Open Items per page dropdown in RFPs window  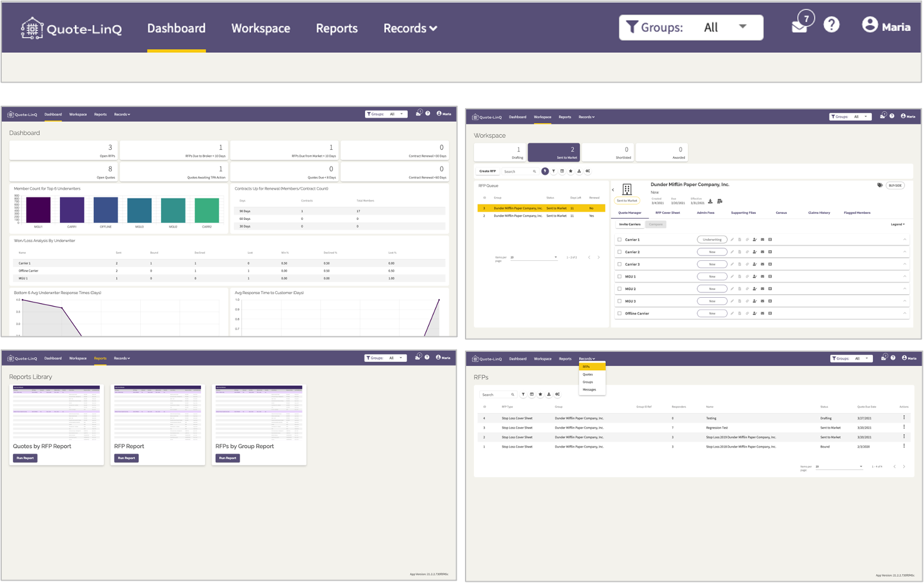[839, 467]
